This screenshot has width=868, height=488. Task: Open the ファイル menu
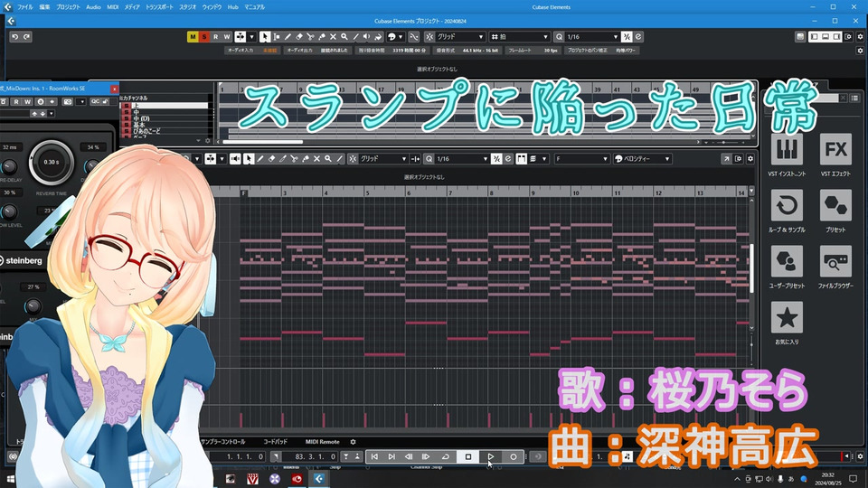(x=25, y=7)
